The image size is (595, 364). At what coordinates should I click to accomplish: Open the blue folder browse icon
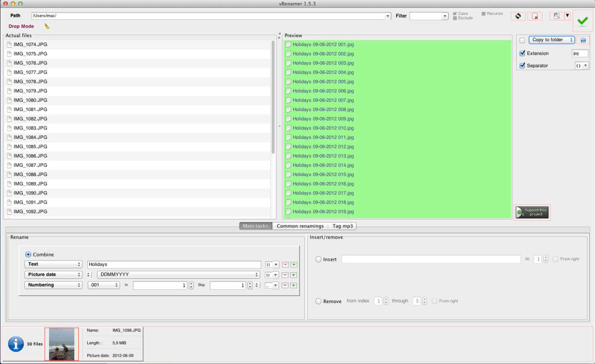tap(583, 40)
